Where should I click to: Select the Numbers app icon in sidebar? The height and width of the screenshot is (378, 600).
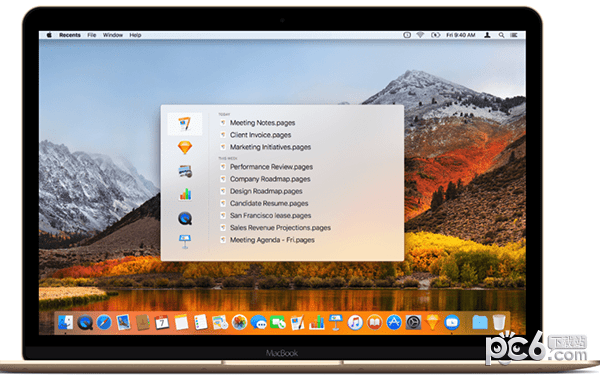click(185, 194)
